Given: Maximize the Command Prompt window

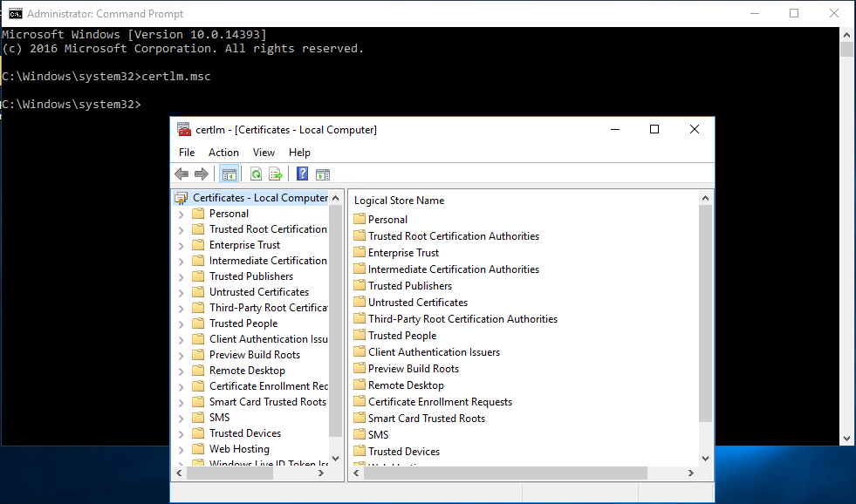Looking at the screenshot, I should pos(794,13).
